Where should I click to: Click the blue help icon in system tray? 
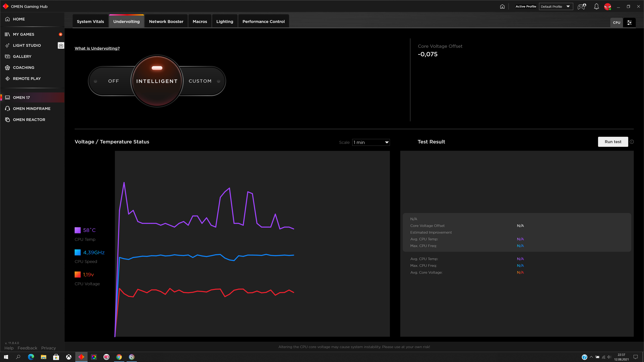pyautogui.click(x=584, y=357)
